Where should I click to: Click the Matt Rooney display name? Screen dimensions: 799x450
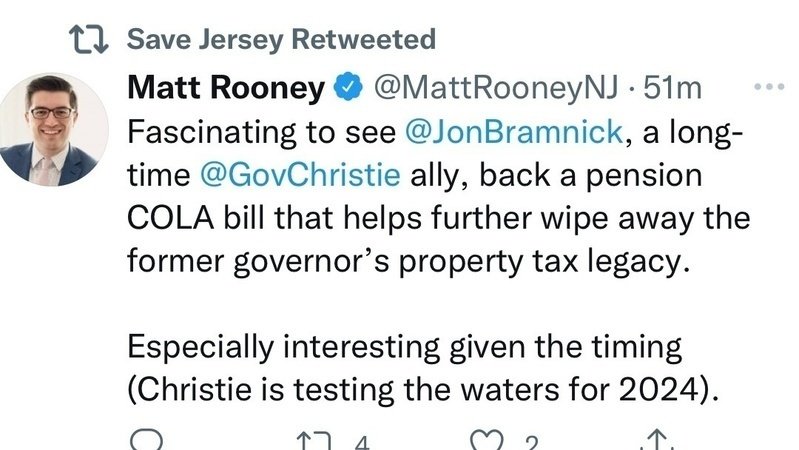click(226, 88)
